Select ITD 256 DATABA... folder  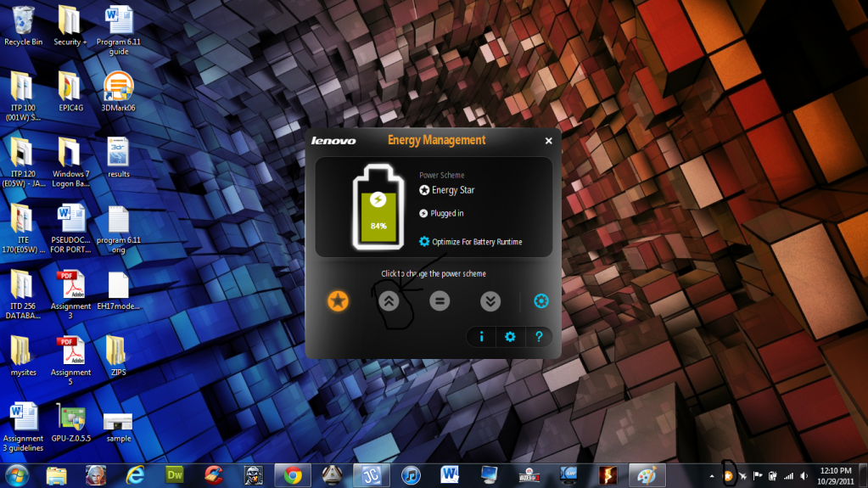click(x=23, y=294)
